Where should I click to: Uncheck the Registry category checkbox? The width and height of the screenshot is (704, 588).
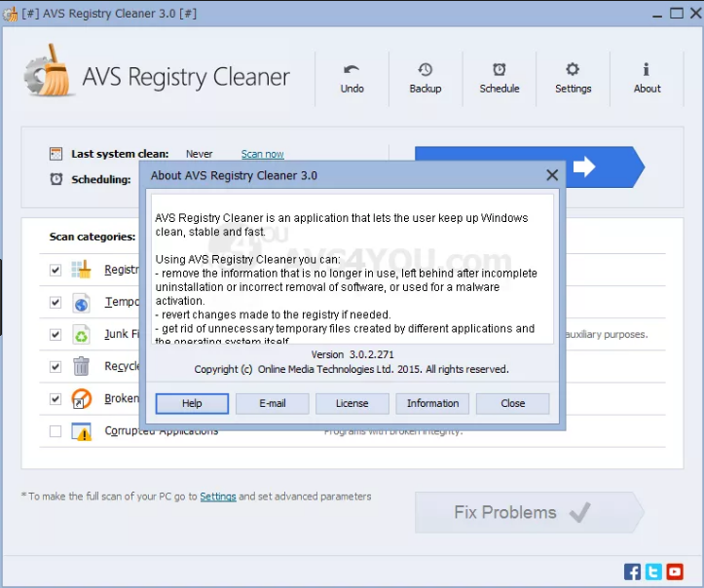[x=56, y=270]
